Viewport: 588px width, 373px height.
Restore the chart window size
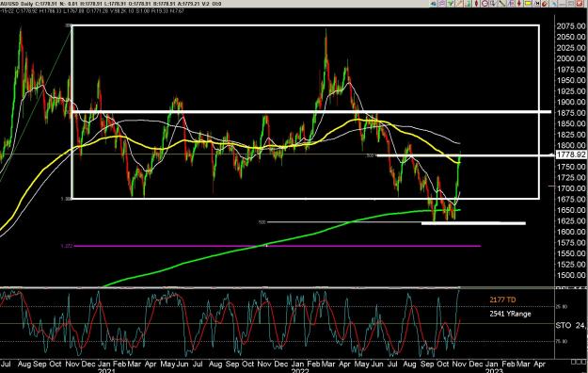pos(570,4)
